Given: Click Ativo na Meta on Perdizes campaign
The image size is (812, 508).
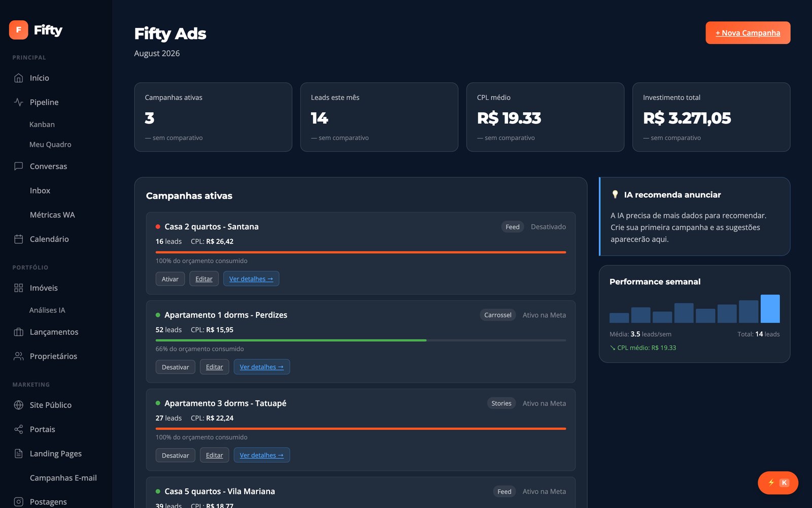Looking at the screenshot, I should [544, 315].
